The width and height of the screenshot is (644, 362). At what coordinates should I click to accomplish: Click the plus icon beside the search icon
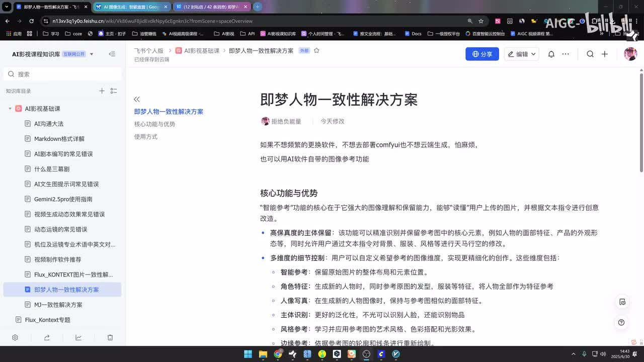coord(605,54)
